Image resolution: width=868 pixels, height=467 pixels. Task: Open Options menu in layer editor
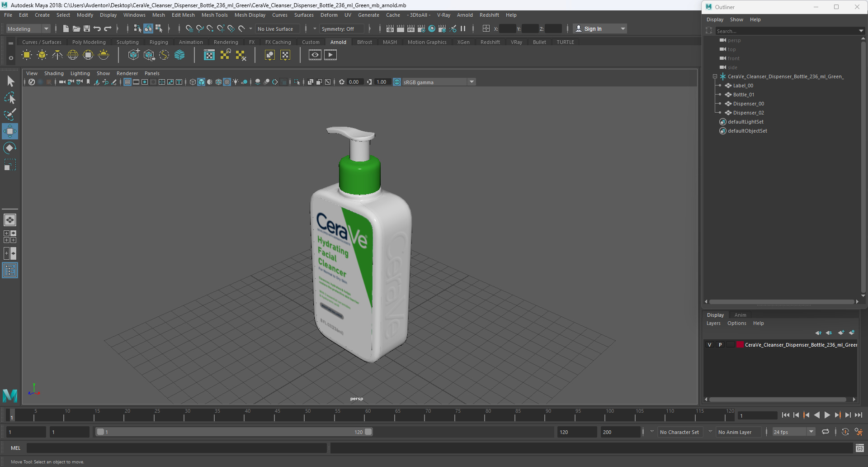(736, 323)
